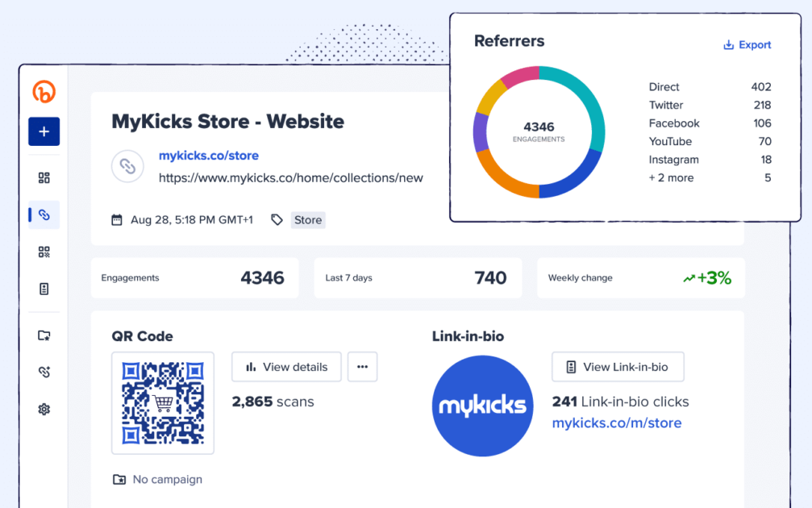Open the QR Codes icon in sidebar

click(x=44, y=252)
